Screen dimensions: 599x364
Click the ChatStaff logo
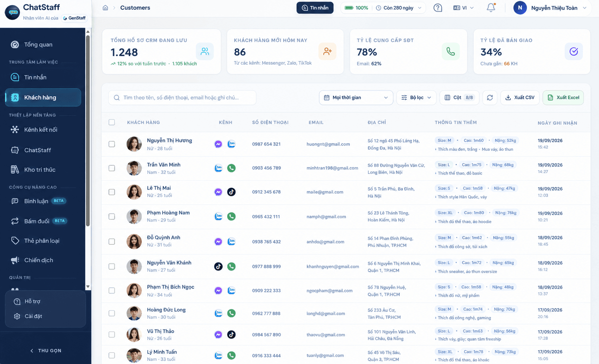[x=12, y=12]
